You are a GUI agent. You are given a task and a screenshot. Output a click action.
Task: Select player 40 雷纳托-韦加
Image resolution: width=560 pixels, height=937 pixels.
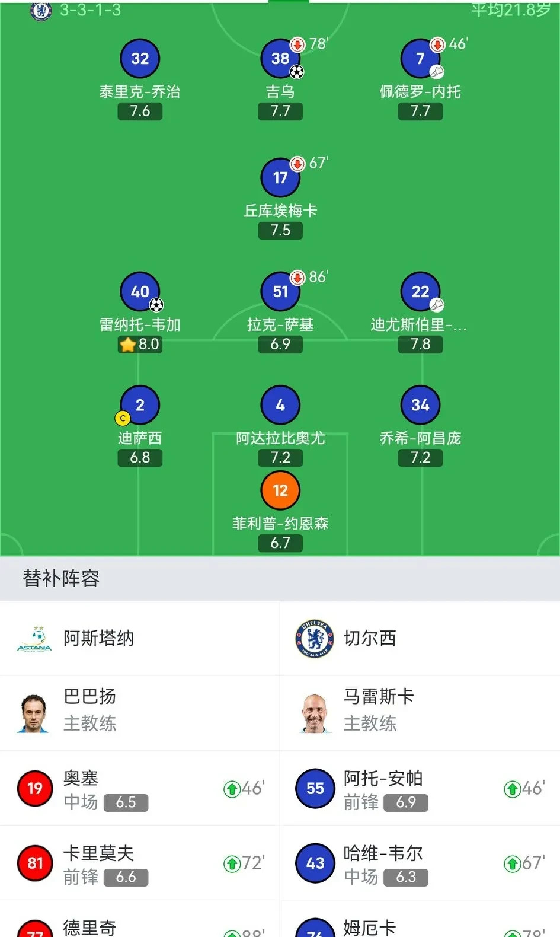140,292
